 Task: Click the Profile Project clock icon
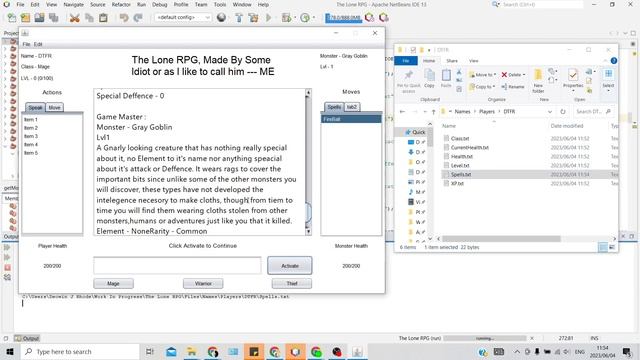click(305, 18)
